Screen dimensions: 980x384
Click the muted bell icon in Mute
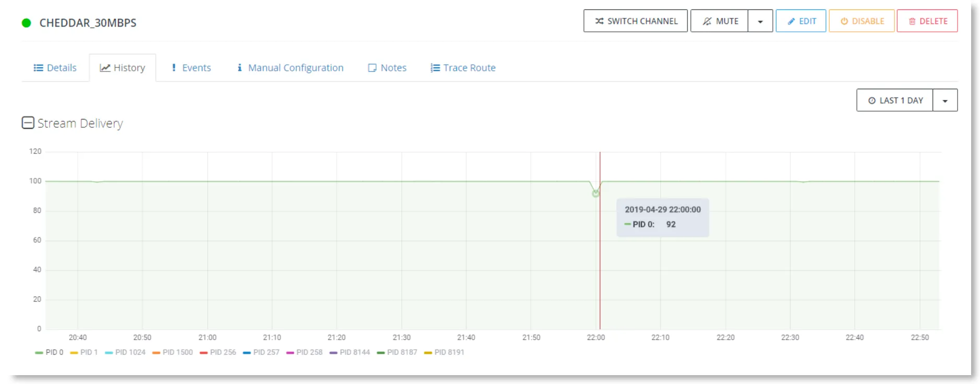click(707, 21)
